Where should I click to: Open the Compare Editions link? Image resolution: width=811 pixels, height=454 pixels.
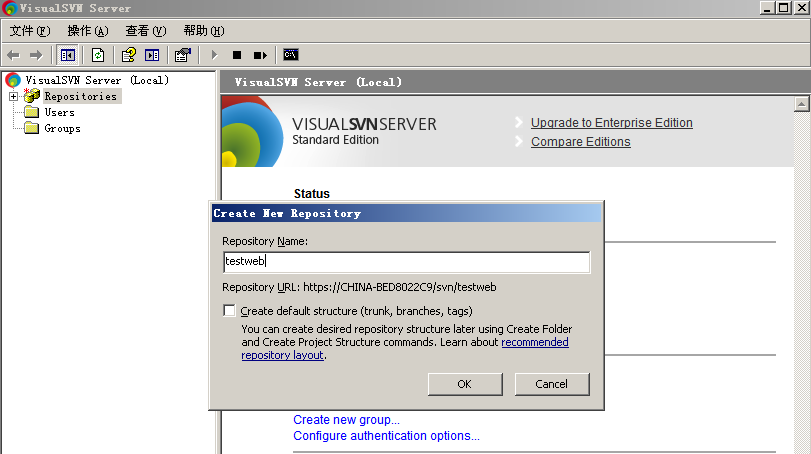click(580, 142)
